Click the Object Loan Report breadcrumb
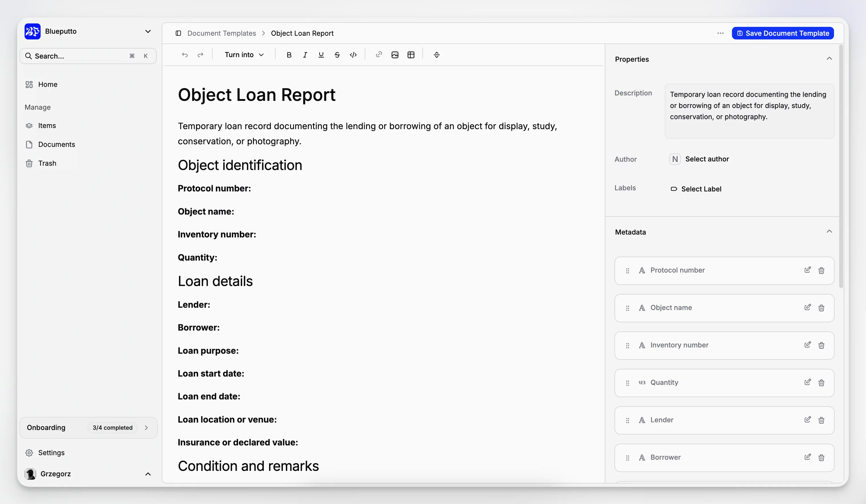866x504 pixels. (x=302, y=33)
